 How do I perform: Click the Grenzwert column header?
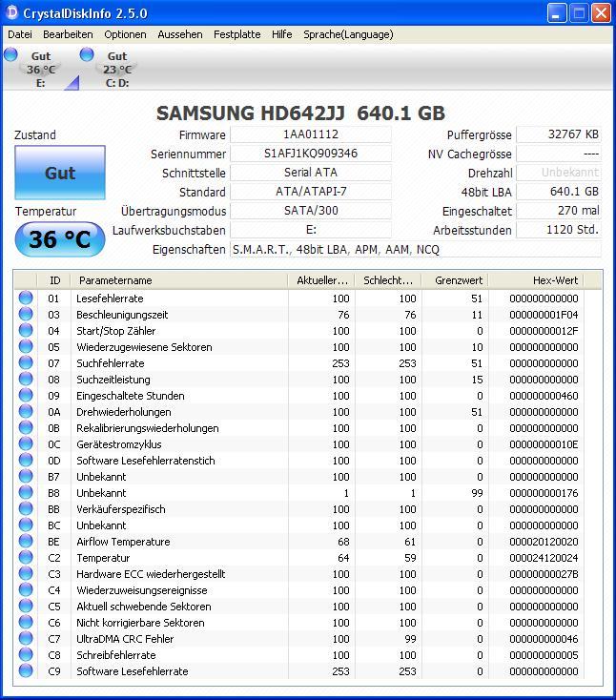pos(455,280)
